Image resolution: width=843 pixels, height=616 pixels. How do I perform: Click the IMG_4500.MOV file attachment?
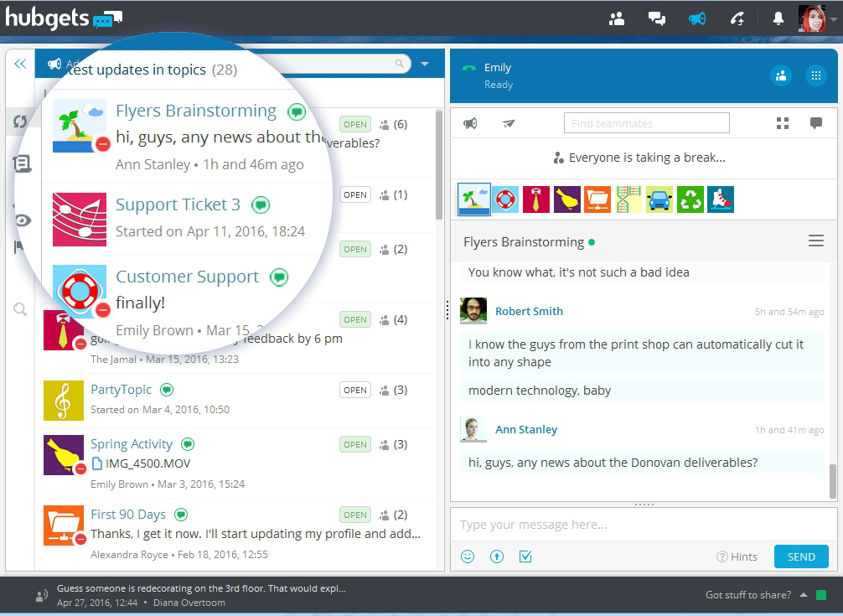point(142,463)
